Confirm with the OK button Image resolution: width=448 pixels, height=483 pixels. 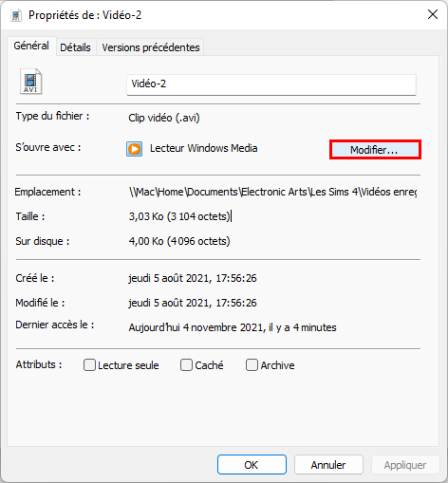(x=252, y=465)
